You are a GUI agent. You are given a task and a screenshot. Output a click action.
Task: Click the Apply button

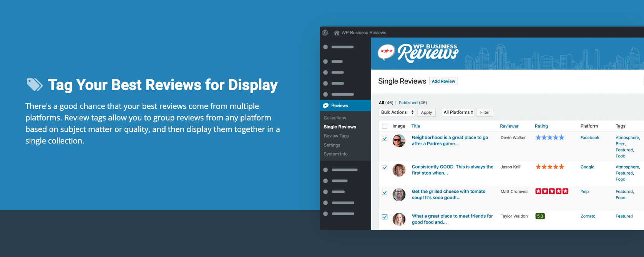click(x=427, y=112)
